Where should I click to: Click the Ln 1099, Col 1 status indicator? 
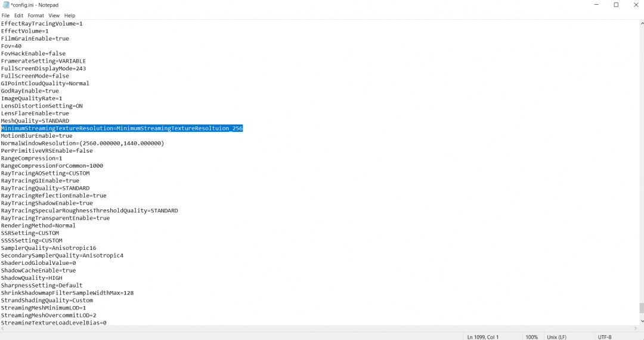click(483, 337)
